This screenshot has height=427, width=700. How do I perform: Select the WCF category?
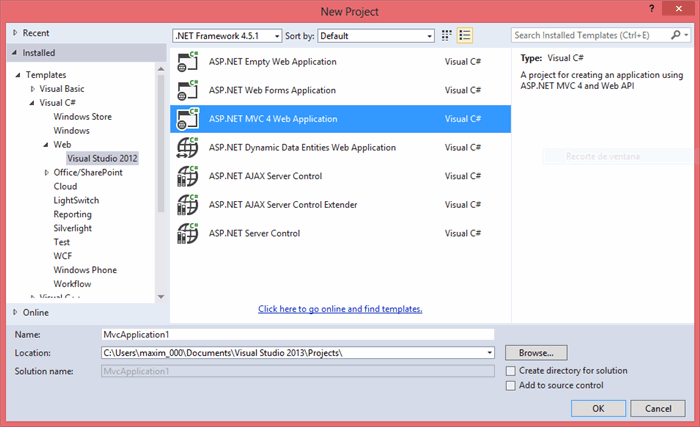(x=62, y=256)
